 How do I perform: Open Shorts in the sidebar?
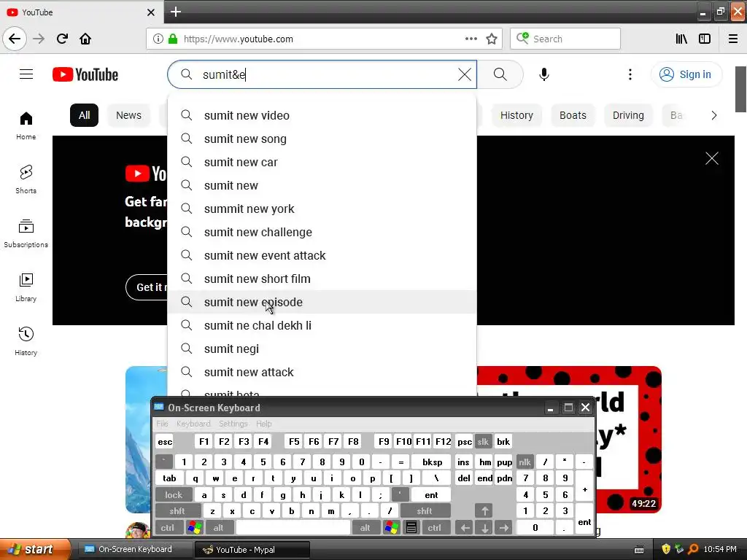pyautogui.click(x=26, y=179)
